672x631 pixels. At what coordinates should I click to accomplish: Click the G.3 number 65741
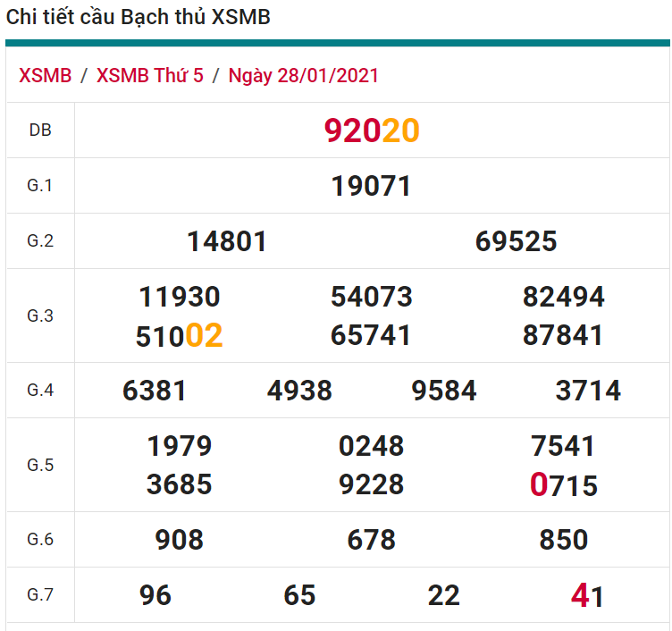(372, 335)
